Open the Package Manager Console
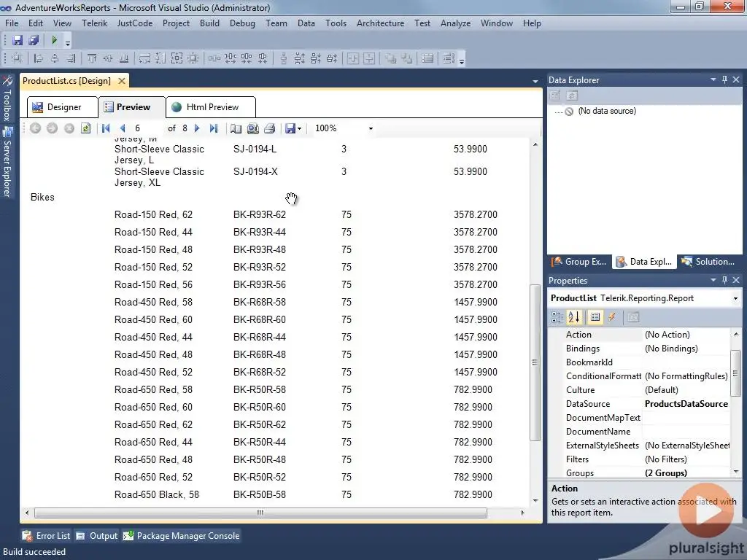This screenshot has width=747, height=560. tap(182, 536)
